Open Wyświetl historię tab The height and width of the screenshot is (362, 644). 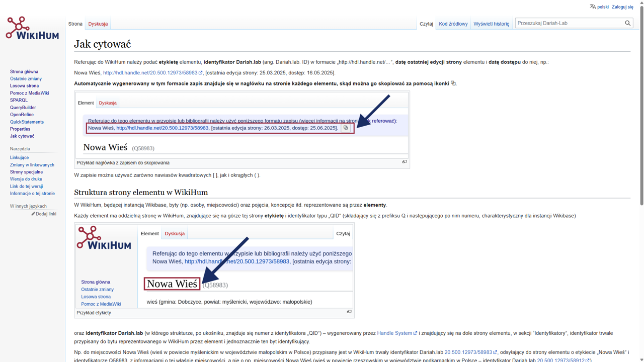(x=491, y=24)
